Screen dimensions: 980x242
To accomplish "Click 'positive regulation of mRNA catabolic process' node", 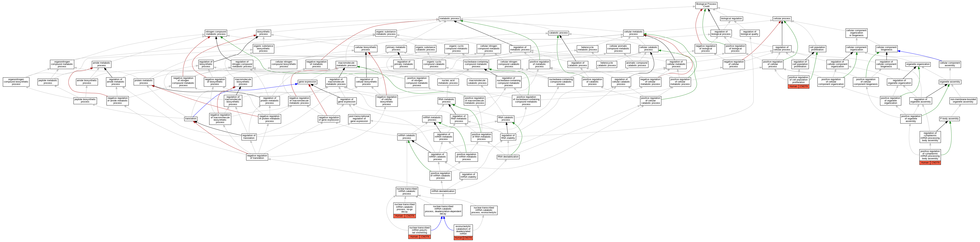I will (441, 176).
